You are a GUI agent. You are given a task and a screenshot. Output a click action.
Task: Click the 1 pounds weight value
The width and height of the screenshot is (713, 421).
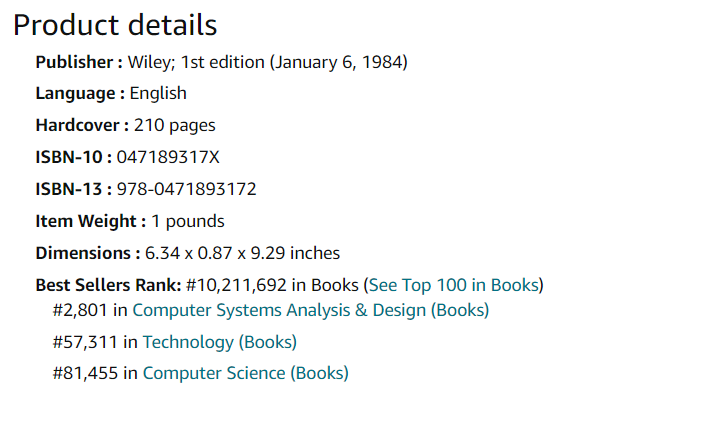click(x=188, y=221)
